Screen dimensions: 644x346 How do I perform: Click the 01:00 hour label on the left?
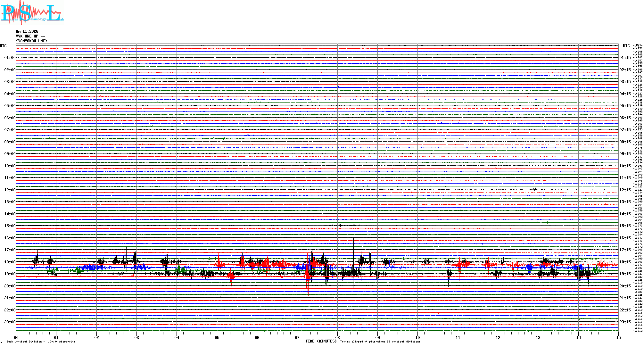10,58
